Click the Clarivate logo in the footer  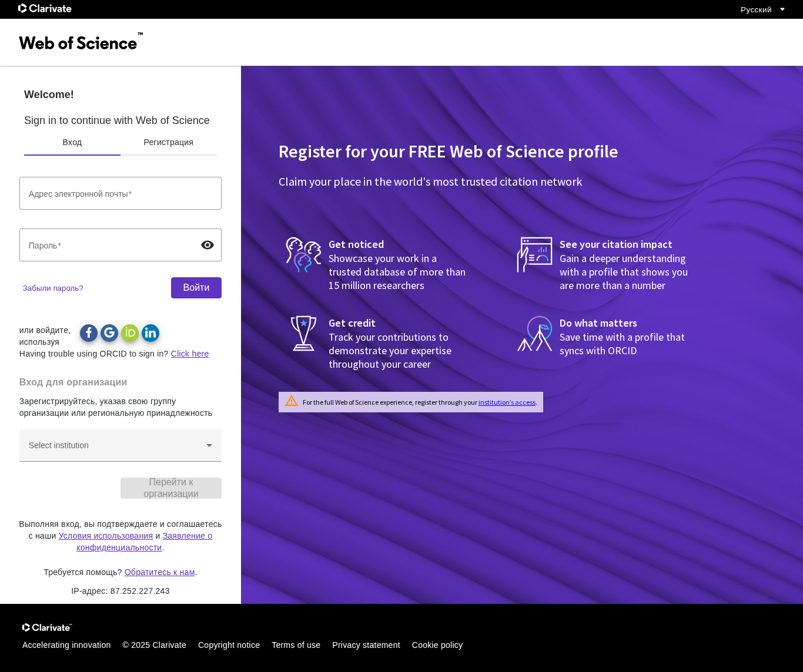(x=47, y=627)
